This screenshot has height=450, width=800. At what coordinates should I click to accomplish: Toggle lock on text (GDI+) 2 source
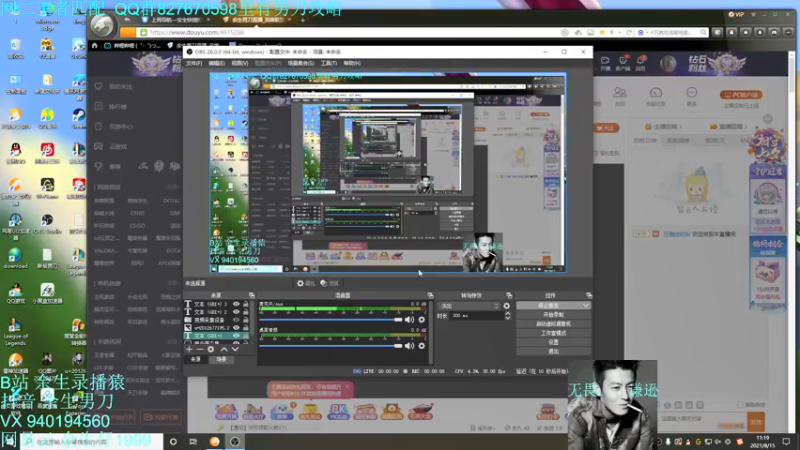[x=245, y=312]
